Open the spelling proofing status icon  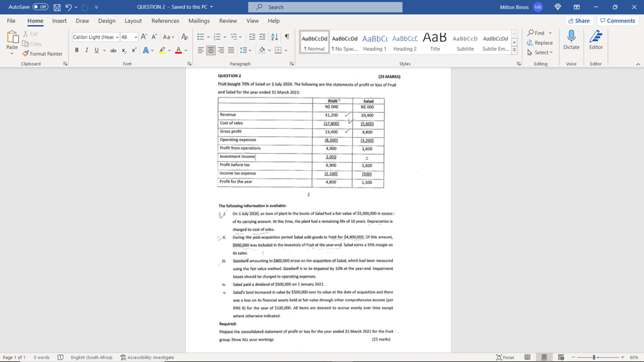click(60, 357)
